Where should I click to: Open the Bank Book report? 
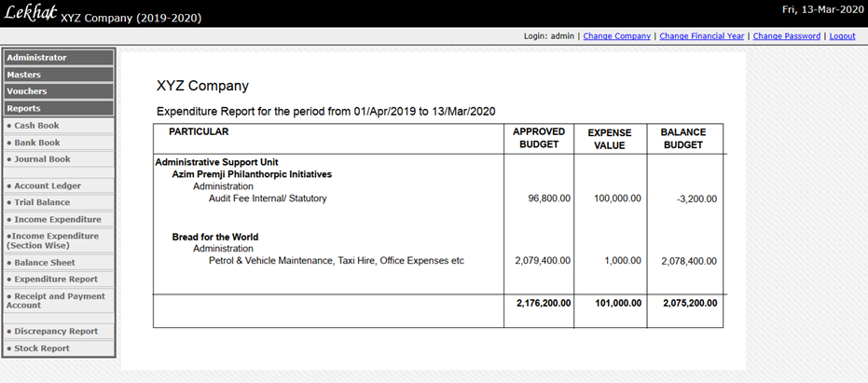59,143
